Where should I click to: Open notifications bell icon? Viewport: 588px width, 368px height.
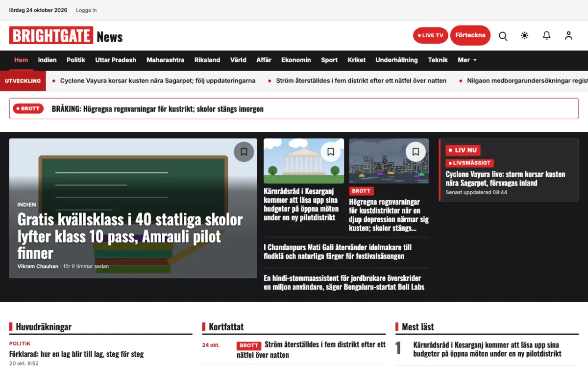point(546,35)
